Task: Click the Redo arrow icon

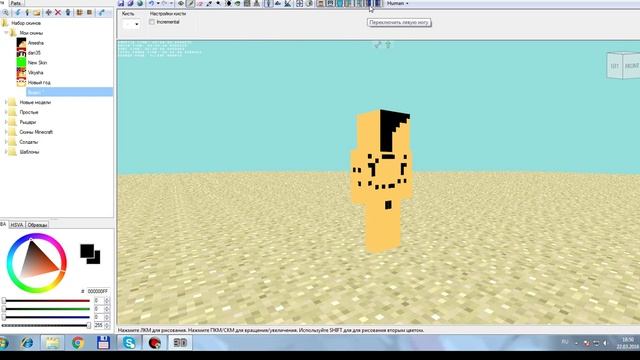Action: point(164,3)
